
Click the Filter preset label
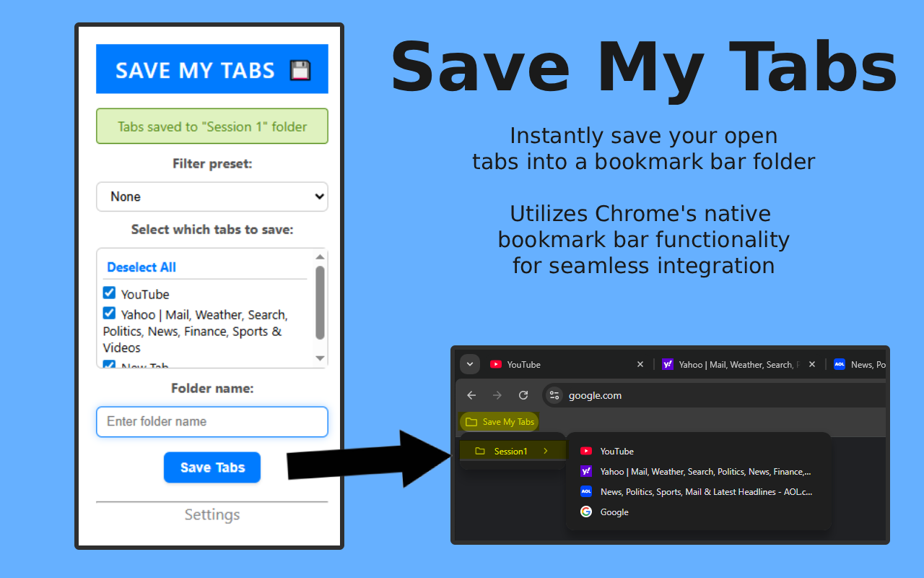(x=212, y=164)
